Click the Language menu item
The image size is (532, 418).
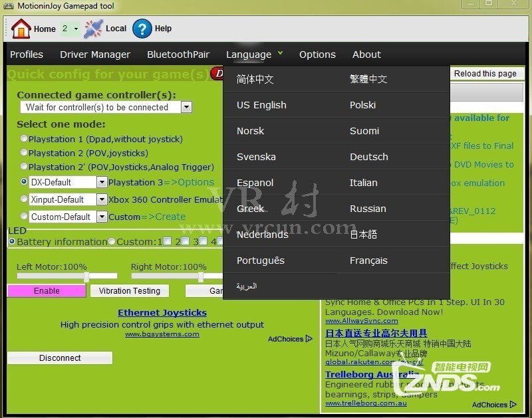249,54
